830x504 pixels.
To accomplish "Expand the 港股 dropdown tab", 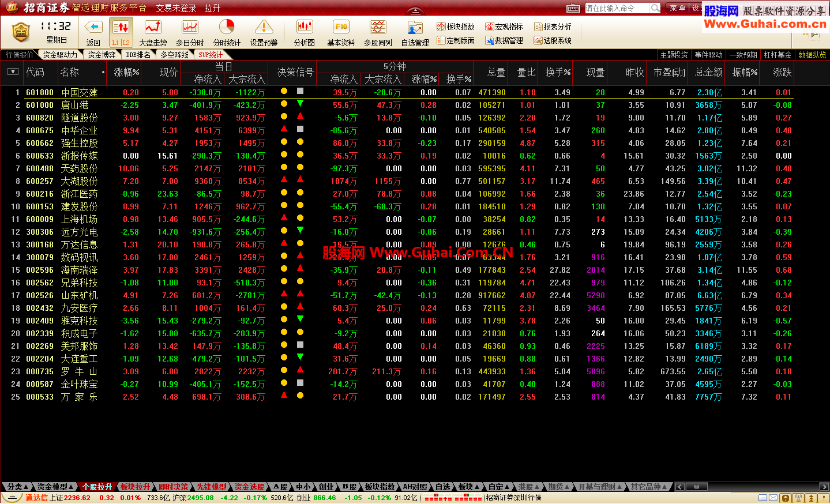I will (528, 487).
